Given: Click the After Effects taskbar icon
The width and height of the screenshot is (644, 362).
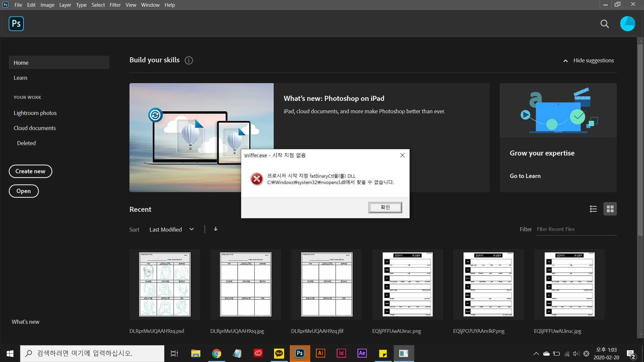Looking at the screenshot, I should coord(362,353).
